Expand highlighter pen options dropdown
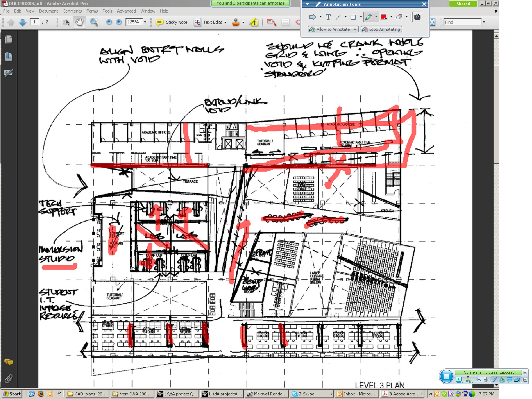 (376, 17)
